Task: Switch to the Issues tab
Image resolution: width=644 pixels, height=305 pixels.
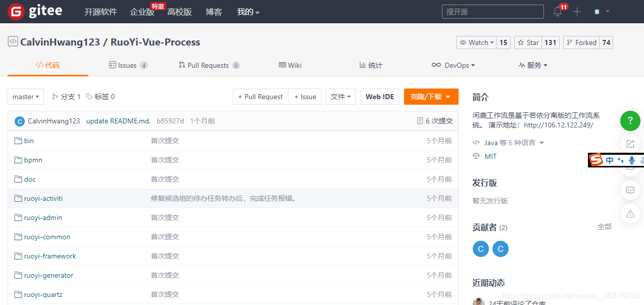Action: (x=128, y=65)
